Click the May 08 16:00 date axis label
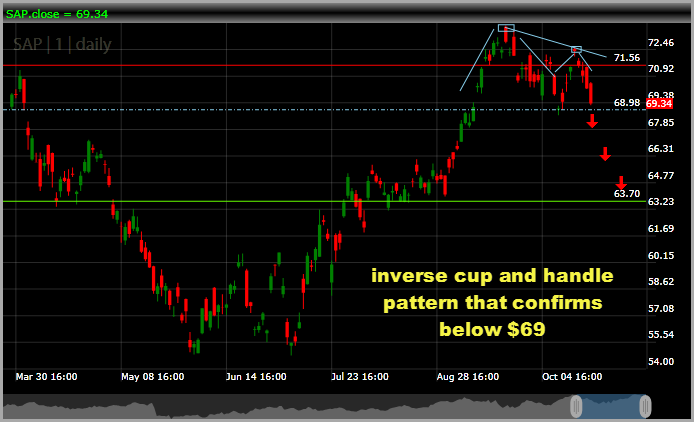Viewport: 694px width, 422px height. [152, 378]
